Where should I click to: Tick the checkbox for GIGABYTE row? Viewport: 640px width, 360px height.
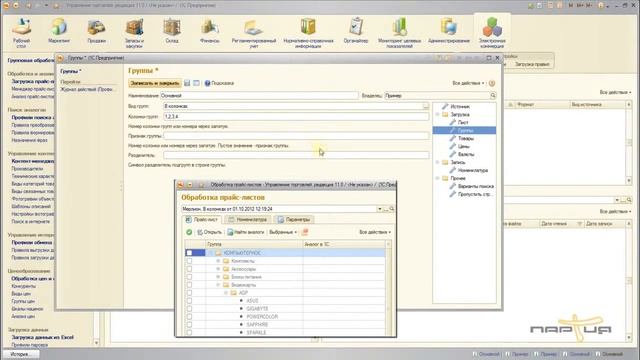click(189, 309)
